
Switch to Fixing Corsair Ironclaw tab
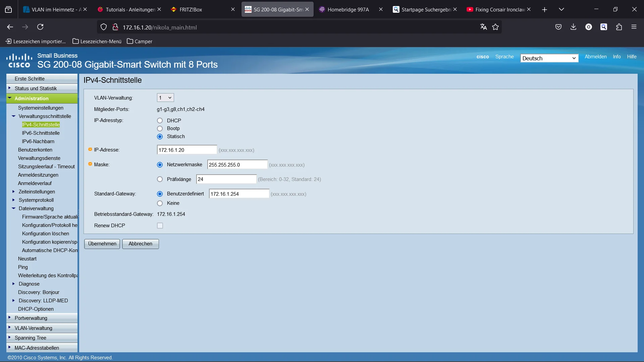(499, 9)
